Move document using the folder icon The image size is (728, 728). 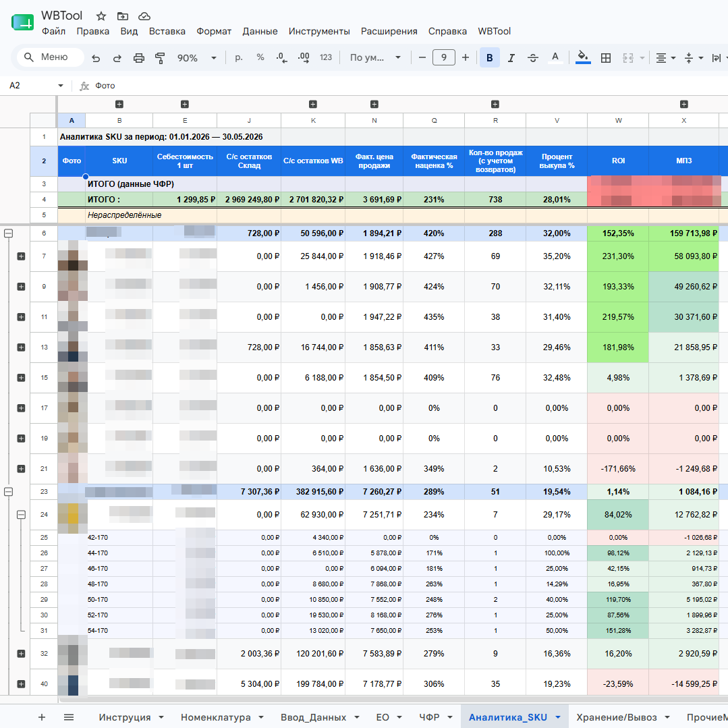pyautogui.click(x=123, y=16)
